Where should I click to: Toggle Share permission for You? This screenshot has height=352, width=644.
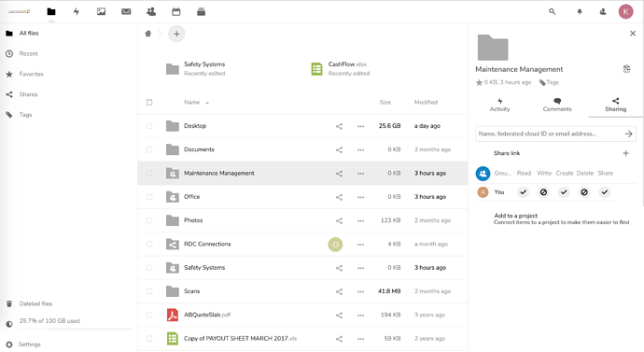(x=605, y=192)
